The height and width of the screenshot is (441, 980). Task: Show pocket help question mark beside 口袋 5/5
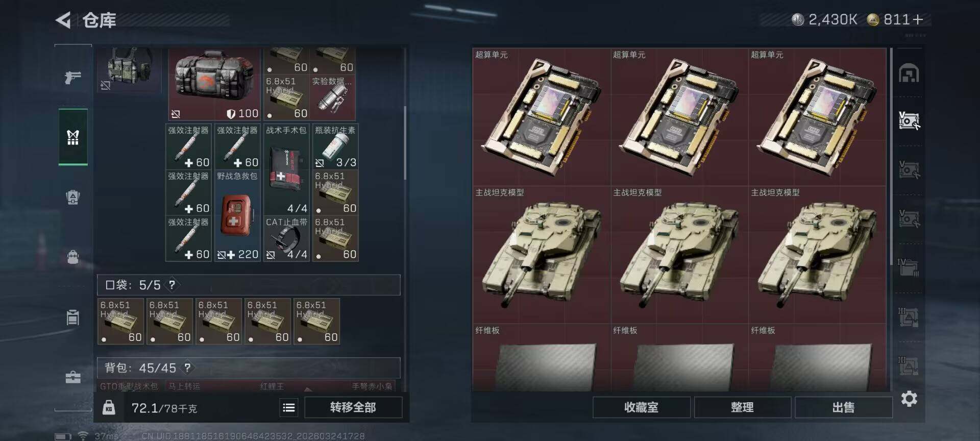[x=172, y=285]
